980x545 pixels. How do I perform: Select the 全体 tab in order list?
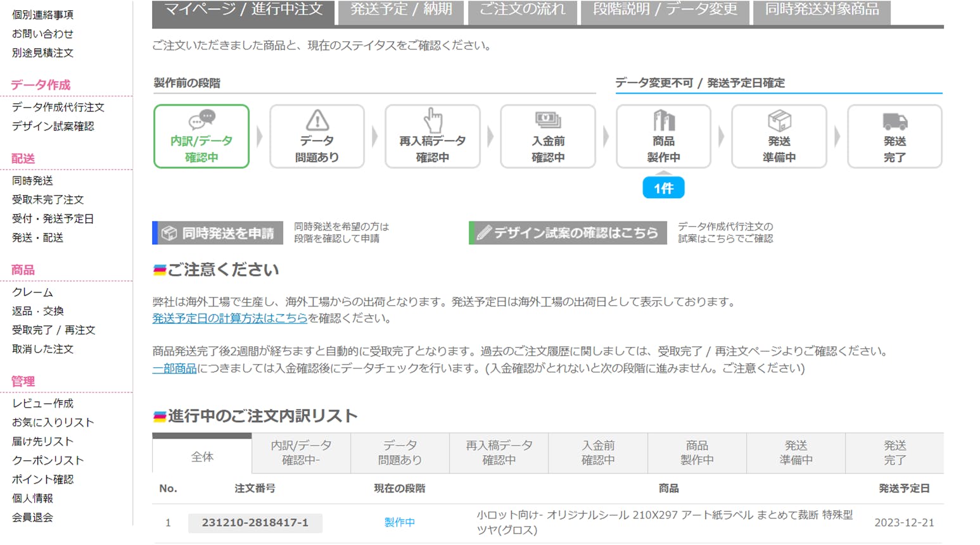click(202, 456)
